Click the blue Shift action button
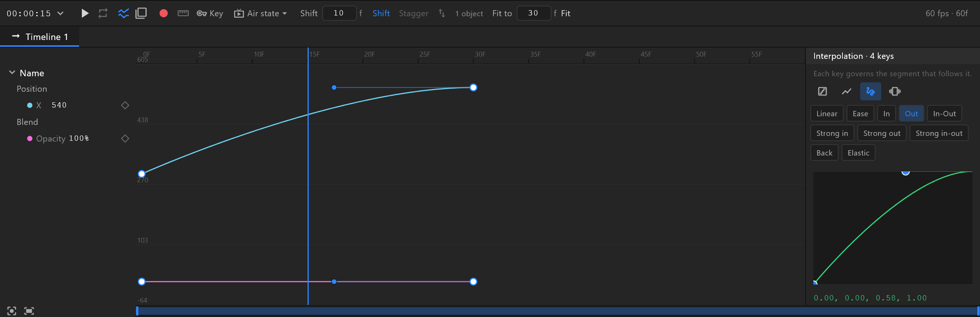The height and width of the screenshot is (317, 980). pyautogui.click(x=381, y=13)
